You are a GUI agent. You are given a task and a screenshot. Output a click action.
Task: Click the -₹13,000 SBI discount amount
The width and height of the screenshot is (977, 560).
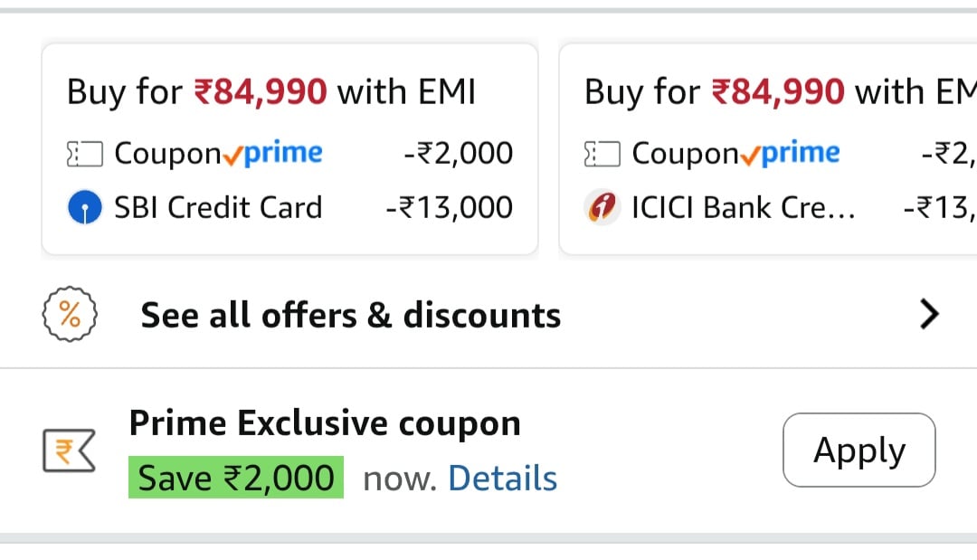[450, 207]
